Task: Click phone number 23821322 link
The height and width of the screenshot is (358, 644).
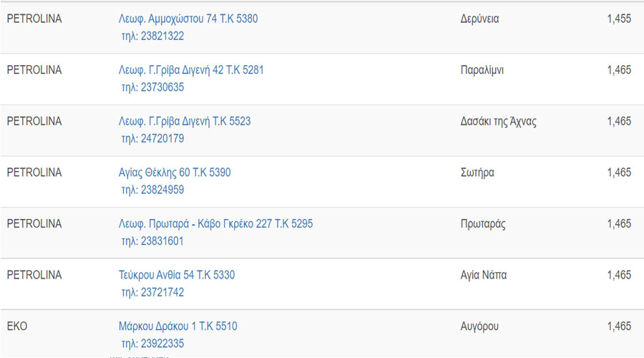Action: click(x=152, y=37)
